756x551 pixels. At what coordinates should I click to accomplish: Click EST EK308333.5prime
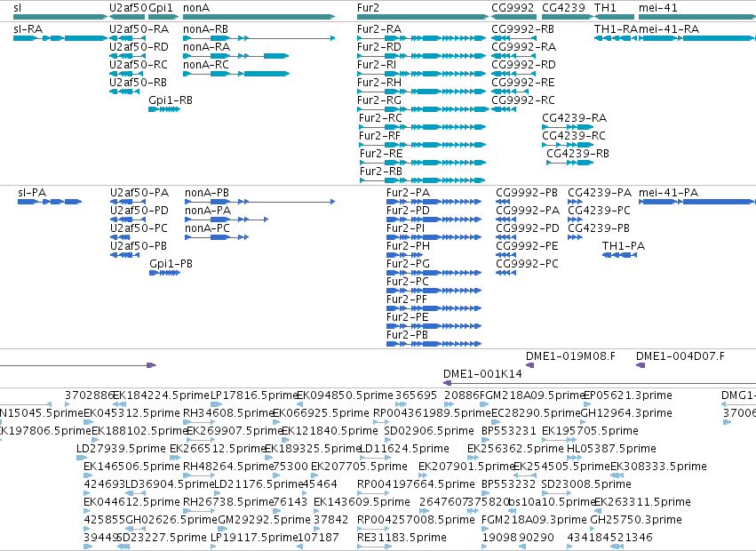[658, 467]
